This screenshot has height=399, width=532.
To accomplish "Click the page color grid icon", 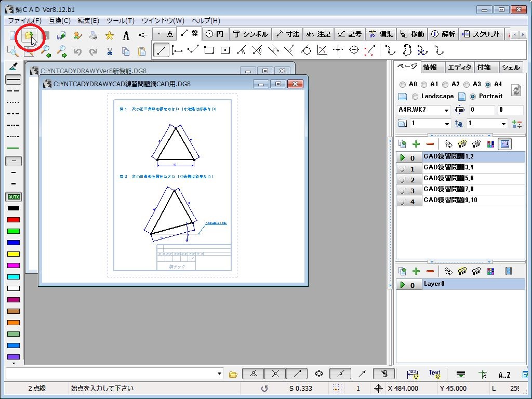I will pos(490,144).
